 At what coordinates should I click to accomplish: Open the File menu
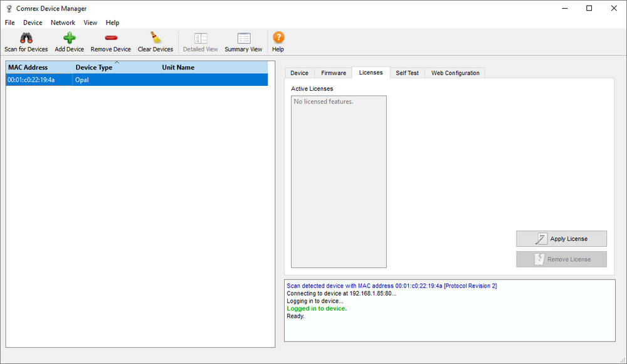(x=10, y=23)
